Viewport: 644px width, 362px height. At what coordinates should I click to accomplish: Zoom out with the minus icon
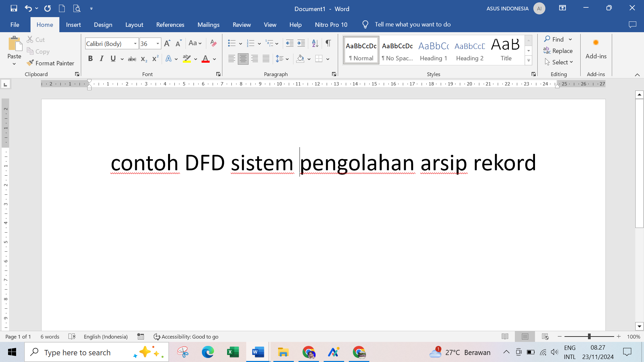point(559,337)
